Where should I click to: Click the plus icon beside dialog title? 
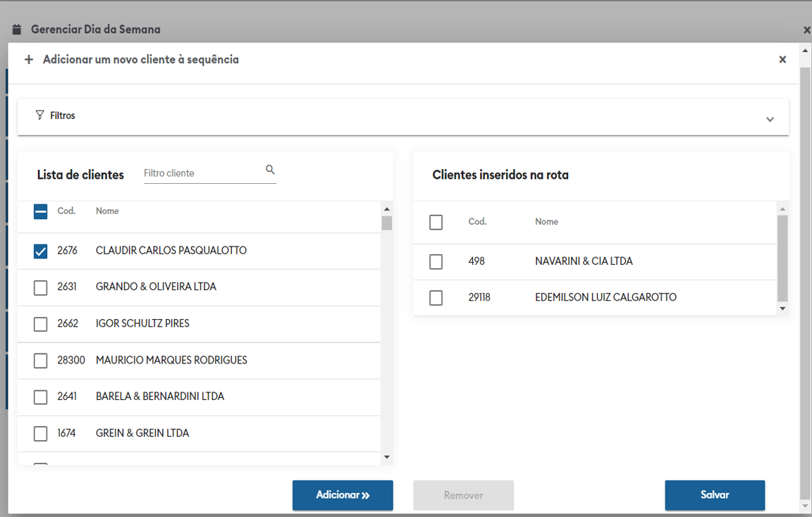click(x=29, y=60)
